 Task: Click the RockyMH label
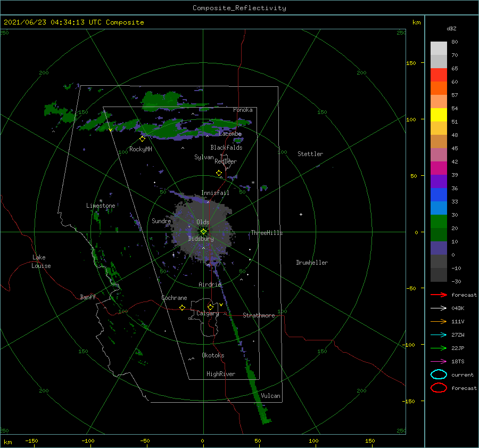tap(141, 149)
